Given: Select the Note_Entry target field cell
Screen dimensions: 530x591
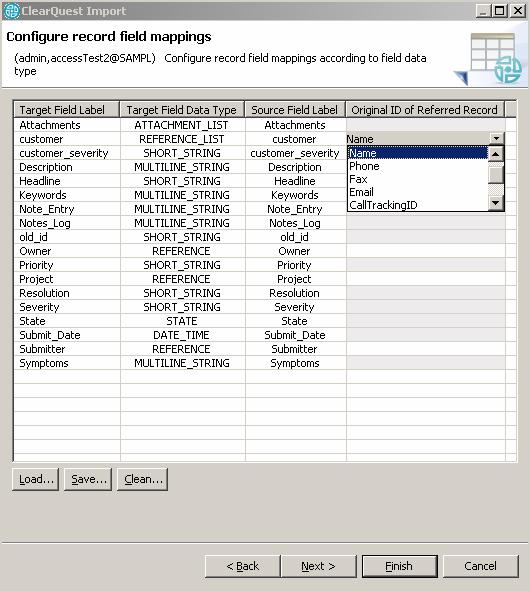Looking at the screenshot, I should [x=67, y=209].
